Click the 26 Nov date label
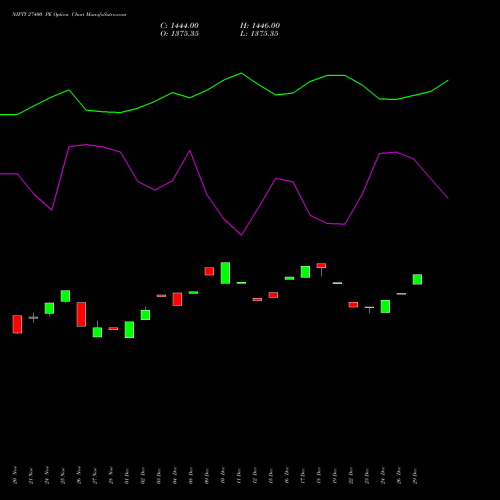Image resolution: width=500 pixels, height=500 pixels. 79,475
